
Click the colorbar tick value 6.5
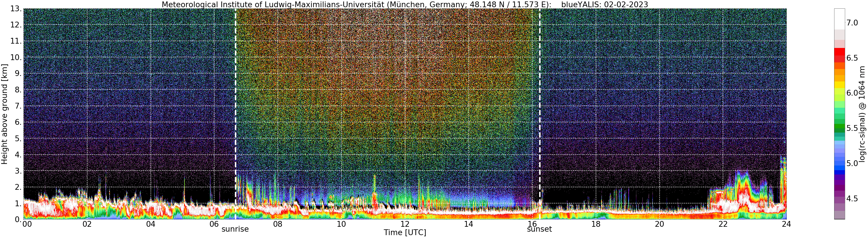coord(852,58)
